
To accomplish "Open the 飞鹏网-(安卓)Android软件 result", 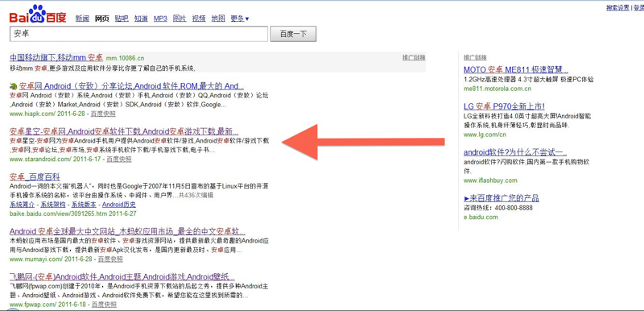I will (x=122, y=276).
